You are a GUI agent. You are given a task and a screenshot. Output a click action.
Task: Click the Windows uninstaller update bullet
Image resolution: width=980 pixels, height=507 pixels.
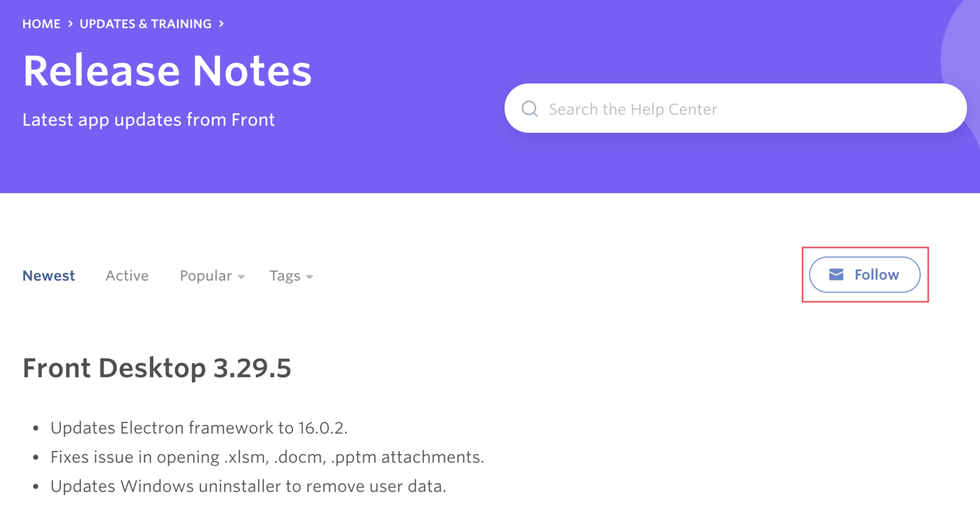[x=248, y=486]
